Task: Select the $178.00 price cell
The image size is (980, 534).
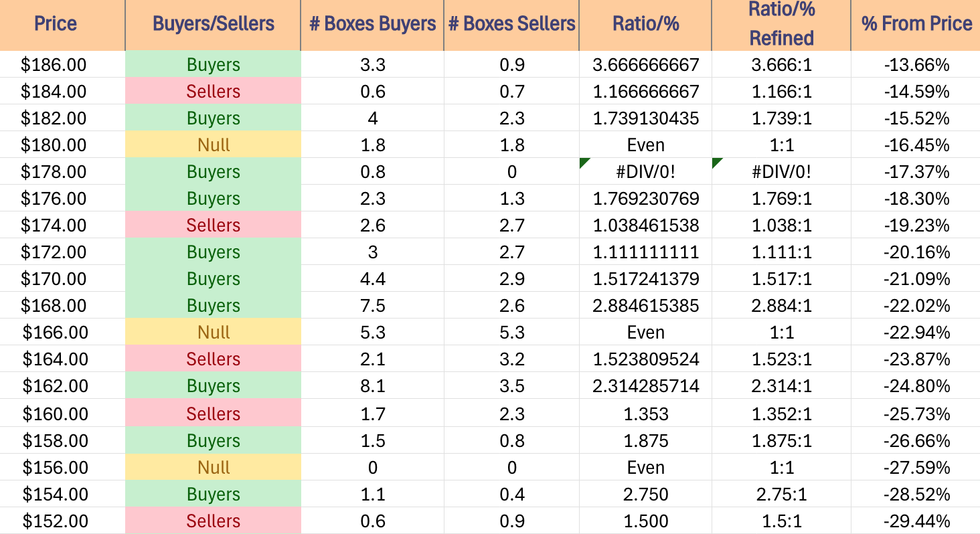Action: (62, 172)
